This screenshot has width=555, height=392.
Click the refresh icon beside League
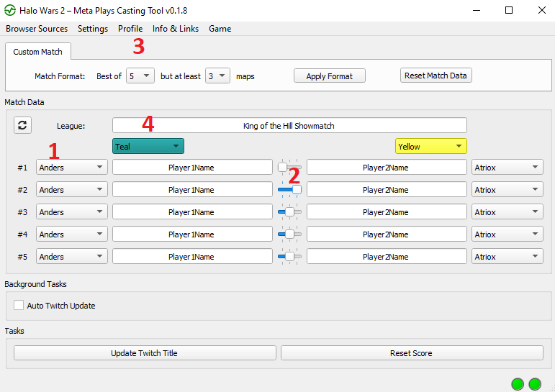pos(22,125)
